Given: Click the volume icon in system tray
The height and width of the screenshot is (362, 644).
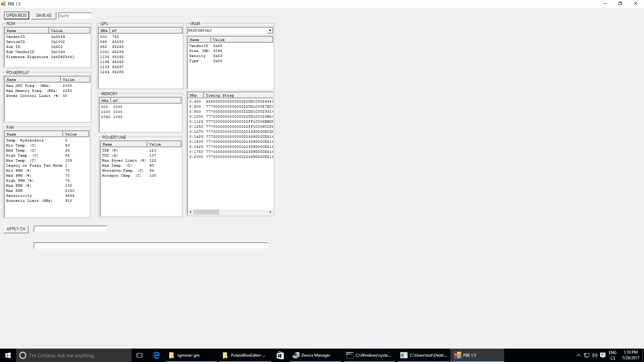Looking at the screenshot, I should click(594, 355).
